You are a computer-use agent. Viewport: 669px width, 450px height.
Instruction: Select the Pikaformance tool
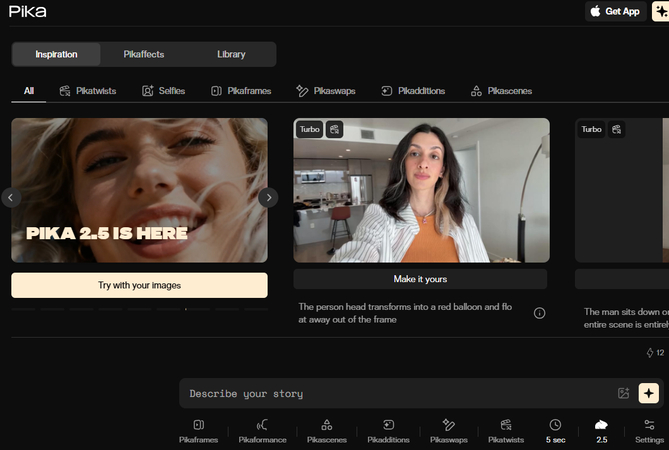point(262,431)
